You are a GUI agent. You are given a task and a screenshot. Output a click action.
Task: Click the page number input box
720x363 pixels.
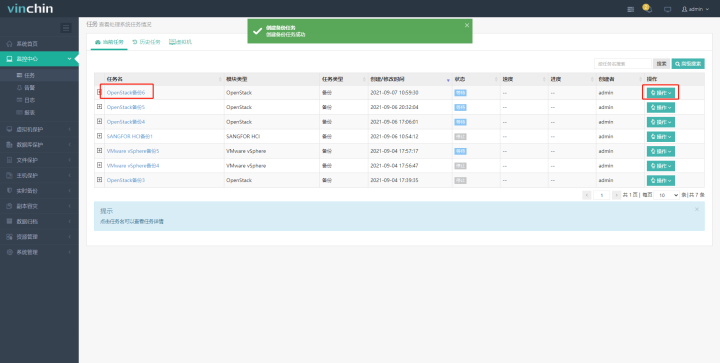[602, 195]
